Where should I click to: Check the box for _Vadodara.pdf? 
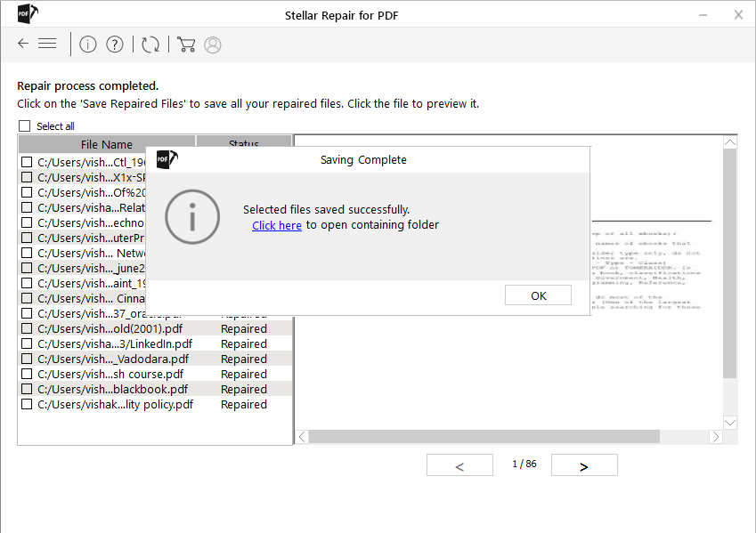27,359
